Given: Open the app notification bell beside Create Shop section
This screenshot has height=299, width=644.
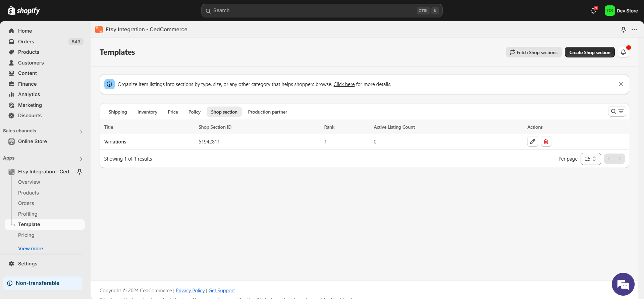Looking at the screenshot, I should [623, 52].
